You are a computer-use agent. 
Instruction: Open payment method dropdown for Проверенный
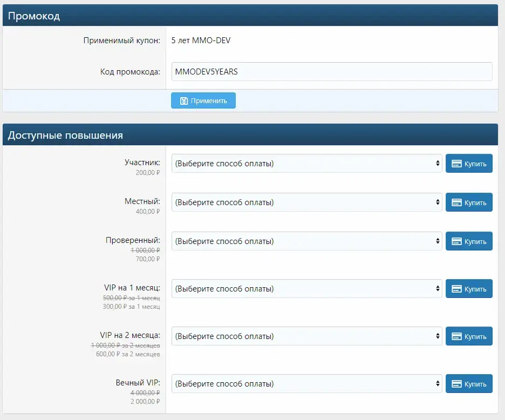pyautogui.click(x=306, y=241)
